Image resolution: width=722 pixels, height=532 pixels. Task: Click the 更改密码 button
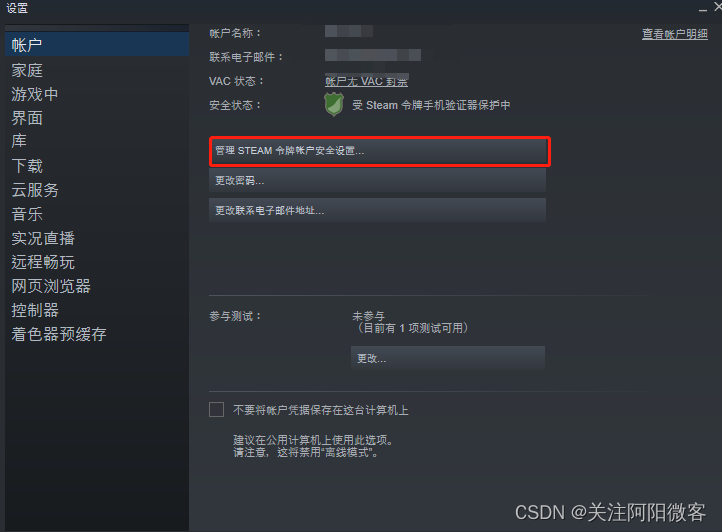click(377, 181)
